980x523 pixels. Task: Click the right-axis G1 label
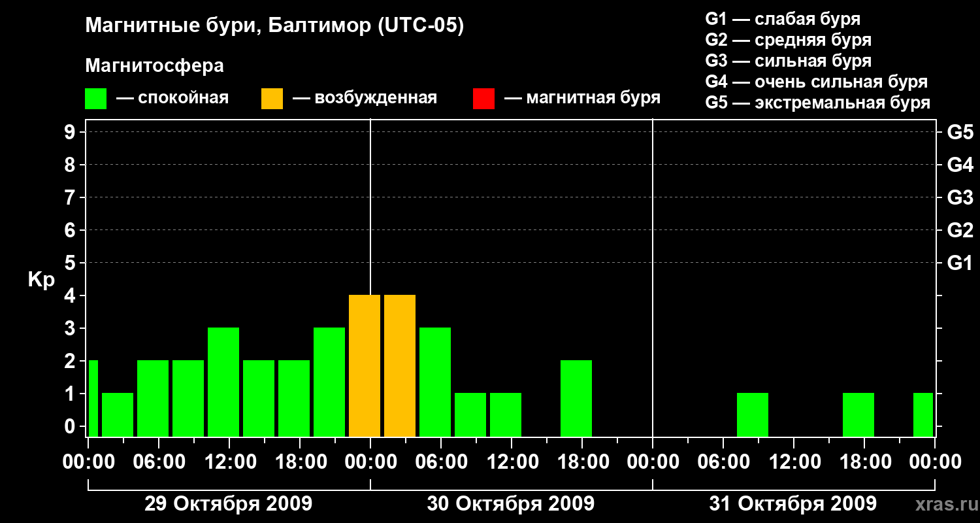960,263
